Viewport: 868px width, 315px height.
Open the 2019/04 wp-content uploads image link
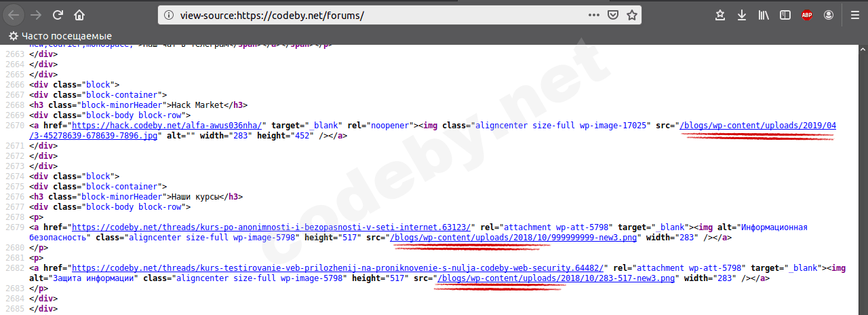tap(758, 126)
